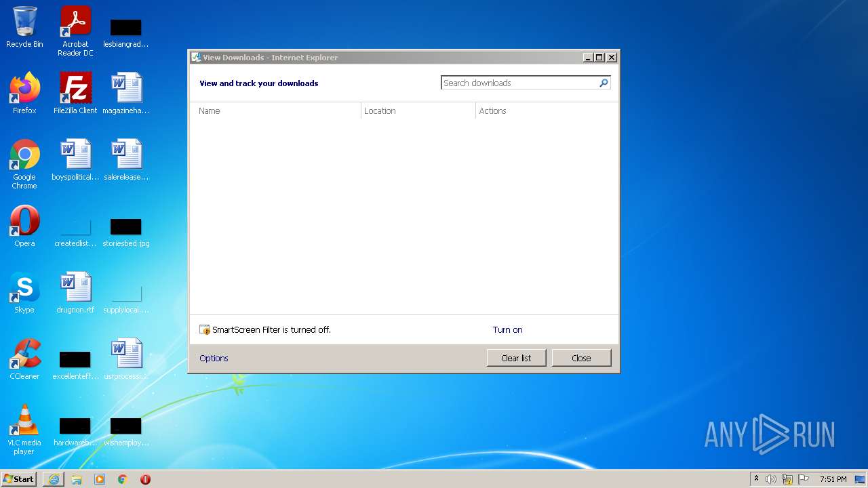Click the Clear list button
Viewport: 868px width, 488px height.
coord(516,359)
